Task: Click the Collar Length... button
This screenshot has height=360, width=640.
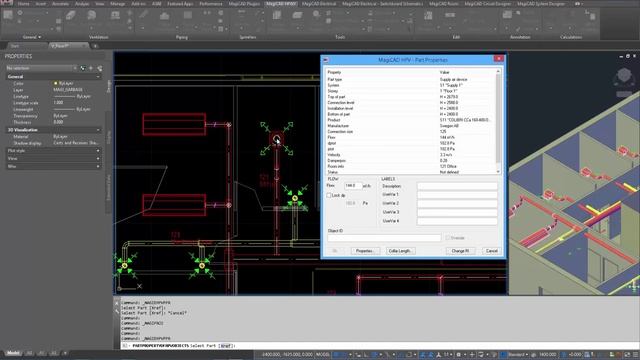Action: [400, 251]
